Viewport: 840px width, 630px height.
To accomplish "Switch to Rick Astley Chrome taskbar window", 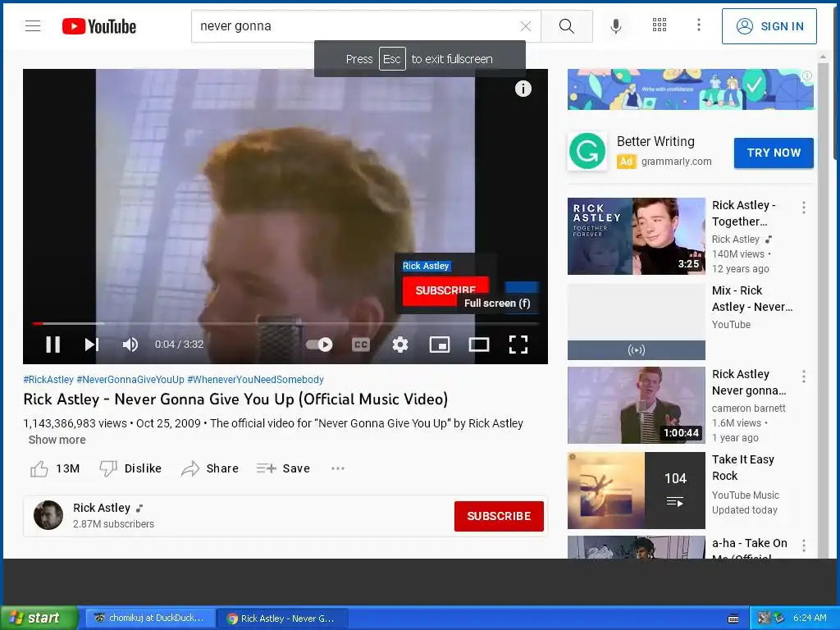I will 282,619.
